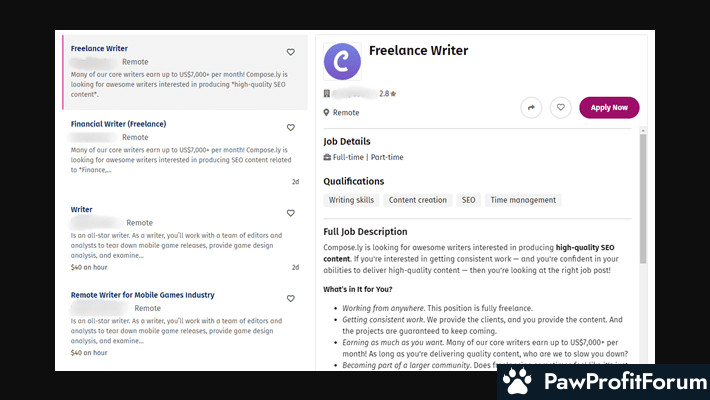Select the SEO qualification tag
The width and height of the screenshot is (710, 400).
(468, 200)
